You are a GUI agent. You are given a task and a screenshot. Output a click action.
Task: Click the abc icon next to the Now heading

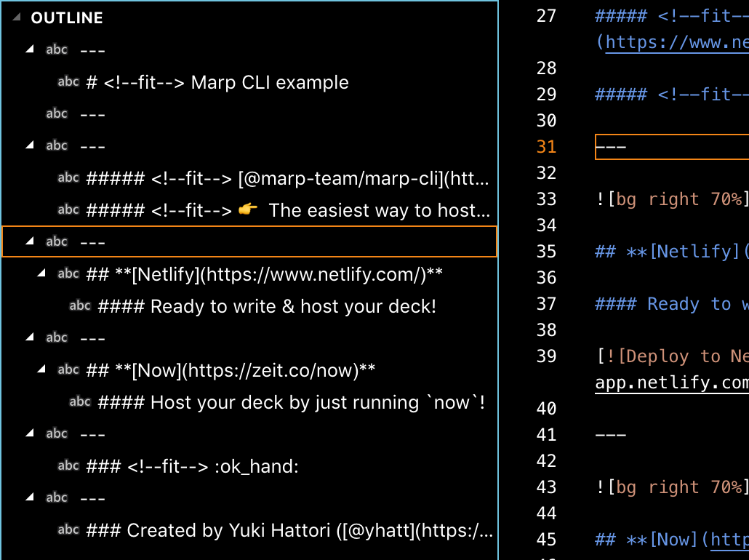pyautogui.click(x=68, y=370)
